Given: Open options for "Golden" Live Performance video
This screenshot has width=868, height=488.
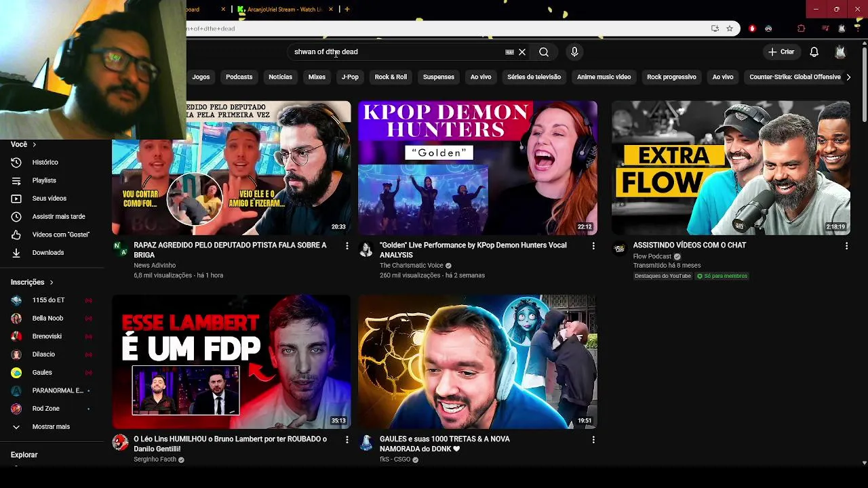Looking at the screenshot, I should 593,246.
